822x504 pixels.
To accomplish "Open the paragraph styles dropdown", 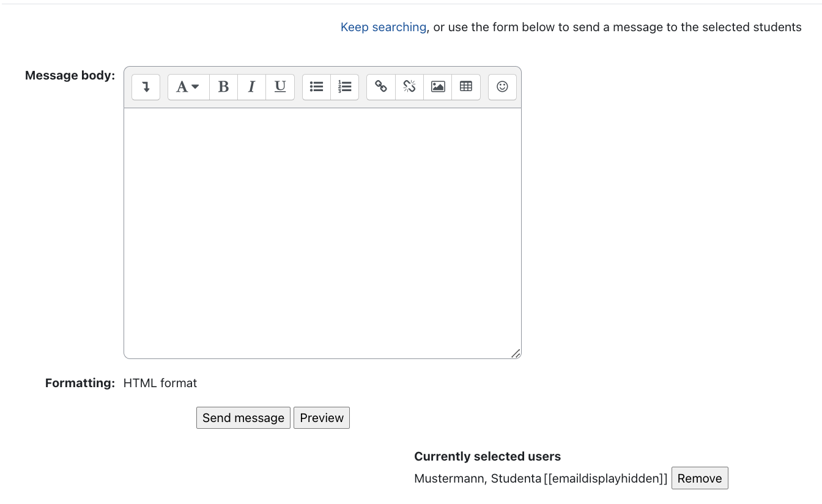I will (188, 87).
